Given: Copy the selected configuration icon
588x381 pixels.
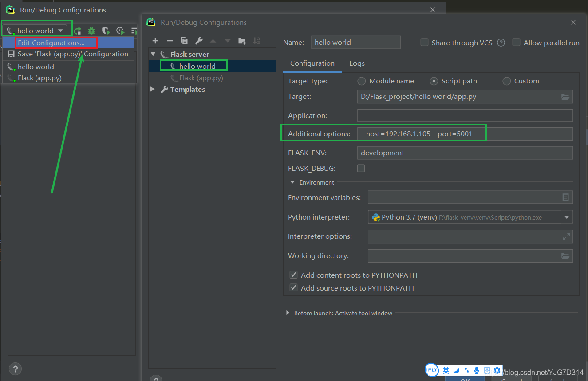Looking at the screenshot, I should click(x=184, y=41).
